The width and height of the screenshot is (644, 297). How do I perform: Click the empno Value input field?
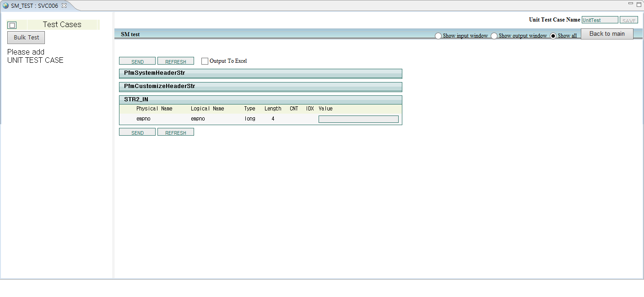tap(358, 119)
